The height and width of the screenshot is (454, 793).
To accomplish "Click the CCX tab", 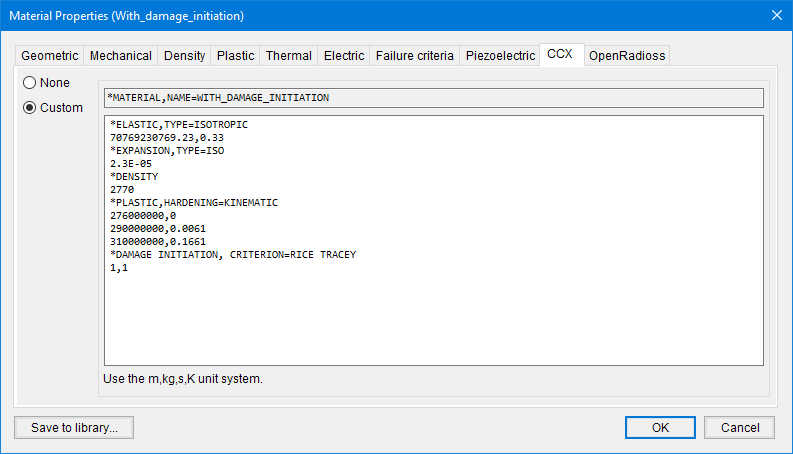I will (560, 54).
